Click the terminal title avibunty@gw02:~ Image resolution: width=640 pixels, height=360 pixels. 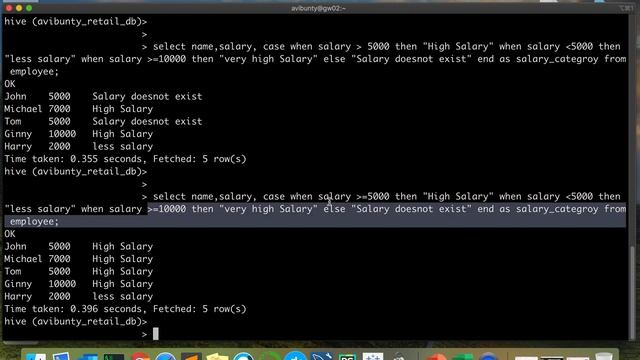(x=318, y=8)
